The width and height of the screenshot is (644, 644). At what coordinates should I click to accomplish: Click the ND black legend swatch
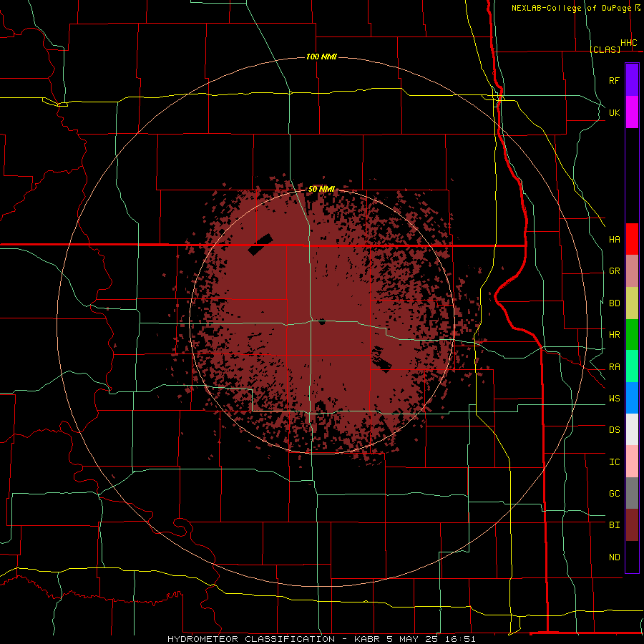(632, 557)
